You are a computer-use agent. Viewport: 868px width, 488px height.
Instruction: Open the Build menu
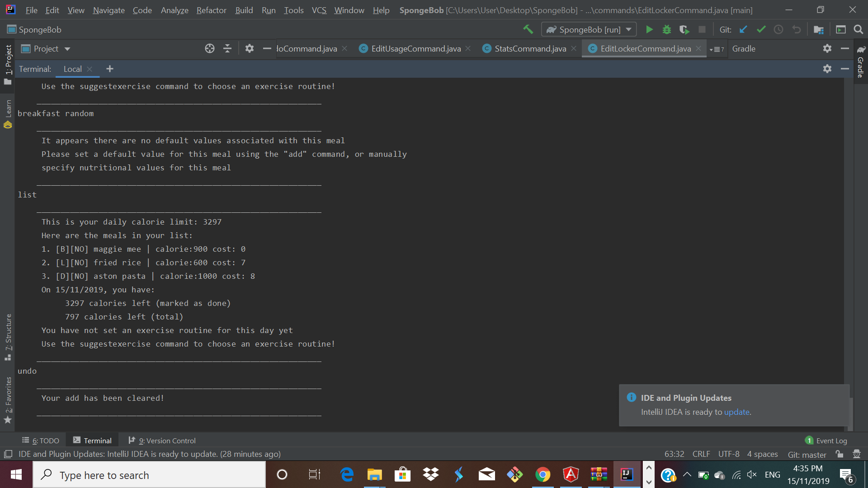(x=243, y=10)
